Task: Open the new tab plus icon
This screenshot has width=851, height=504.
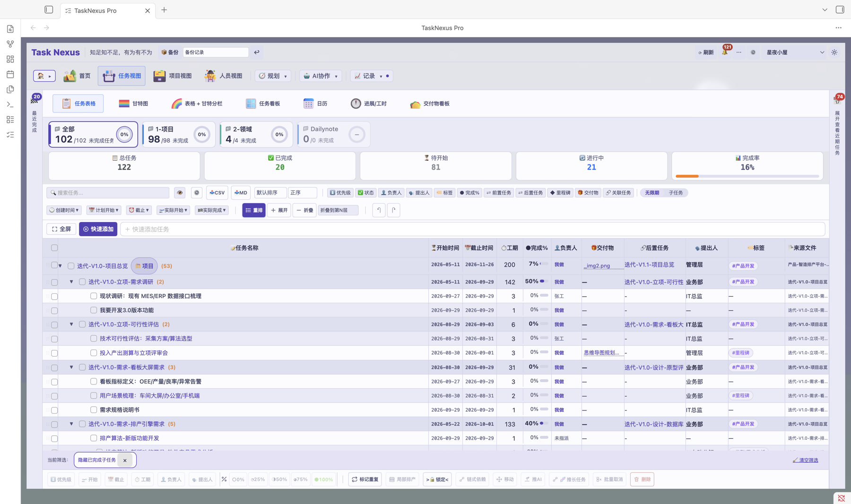Action: pyautogui.click(x=164, y=10)
